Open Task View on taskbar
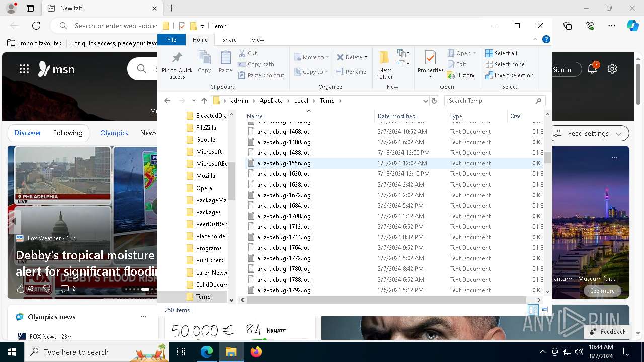Viewport: 644px width, 362px height. click(181, 352)
